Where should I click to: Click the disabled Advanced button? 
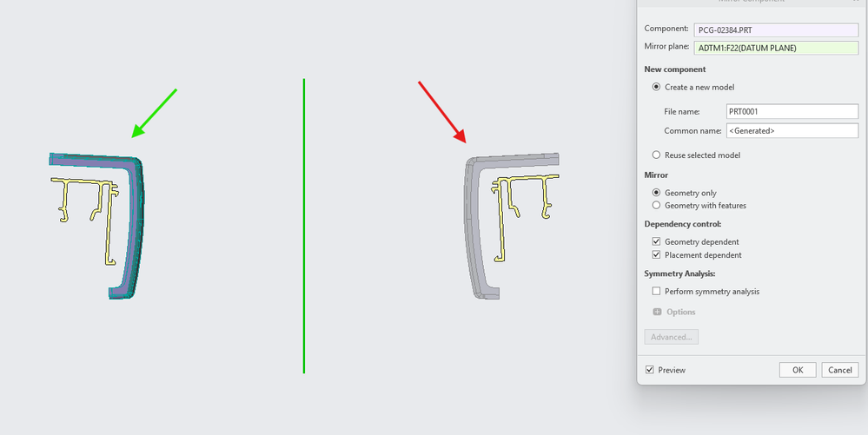pos(672,337)
